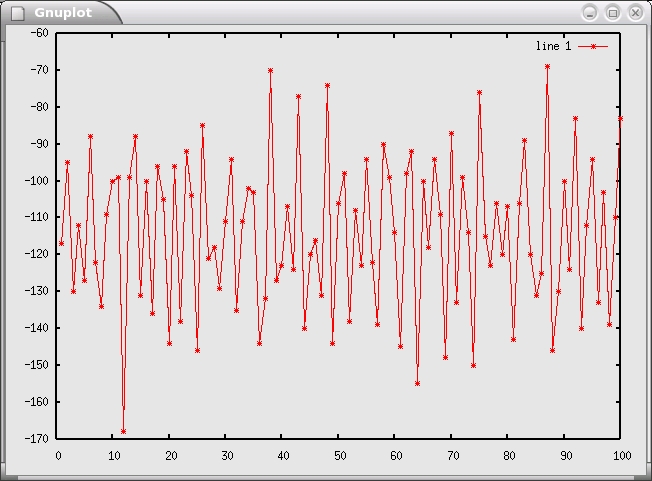Click the highest data point near x=87
Screen dimensions: 652x481
[x=547, y=66]
